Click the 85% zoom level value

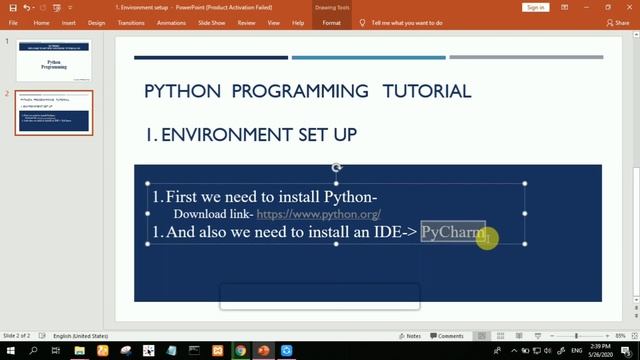click(x=620, y=336)
